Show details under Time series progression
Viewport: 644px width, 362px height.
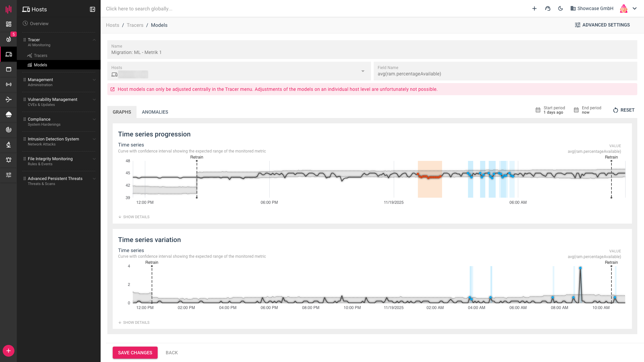pyautogui.click(x=134, y=217)
